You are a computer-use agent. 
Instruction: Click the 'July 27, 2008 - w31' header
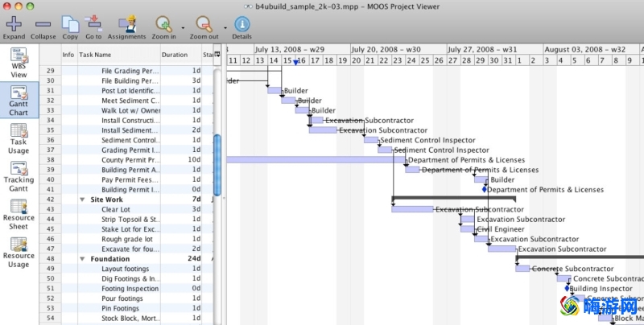[482, 49]
